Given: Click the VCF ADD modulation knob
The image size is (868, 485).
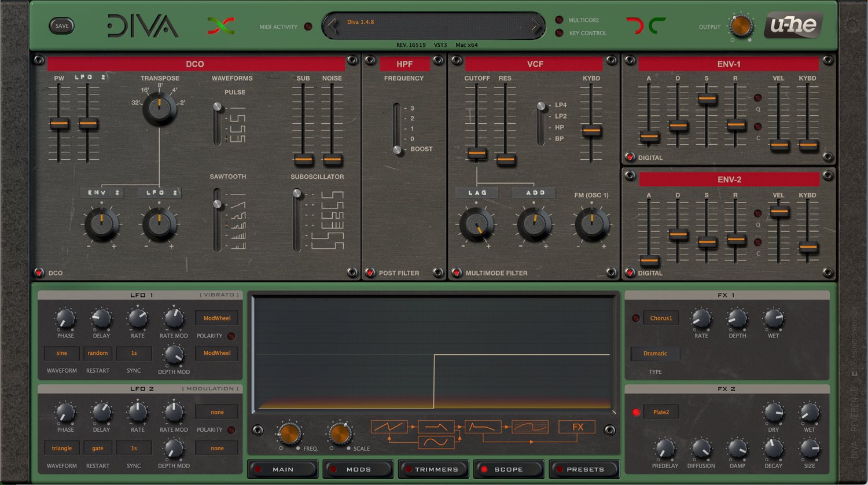Looking at the screenshot, I should pyautogui.click(x=534, y=224).
